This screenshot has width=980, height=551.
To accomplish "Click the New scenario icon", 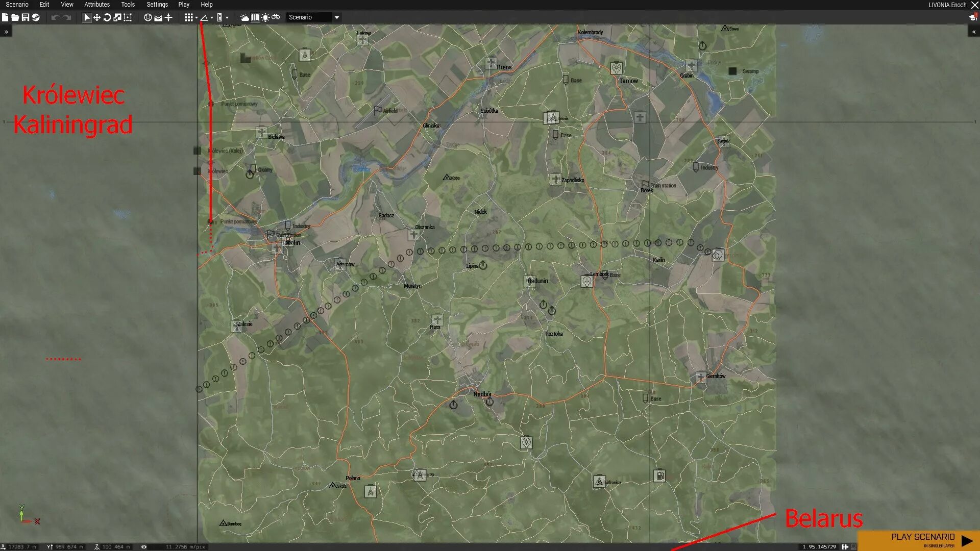I will 5,17.
